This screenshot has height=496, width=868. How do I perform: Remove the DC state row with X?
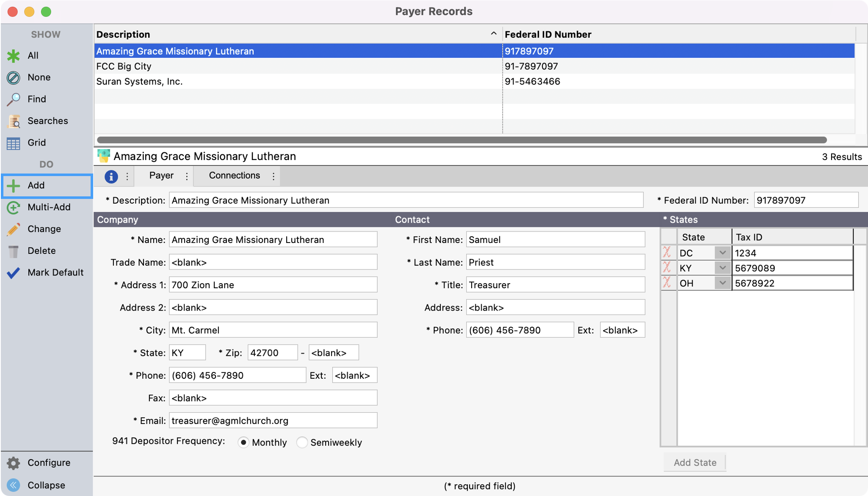point(667,253)
